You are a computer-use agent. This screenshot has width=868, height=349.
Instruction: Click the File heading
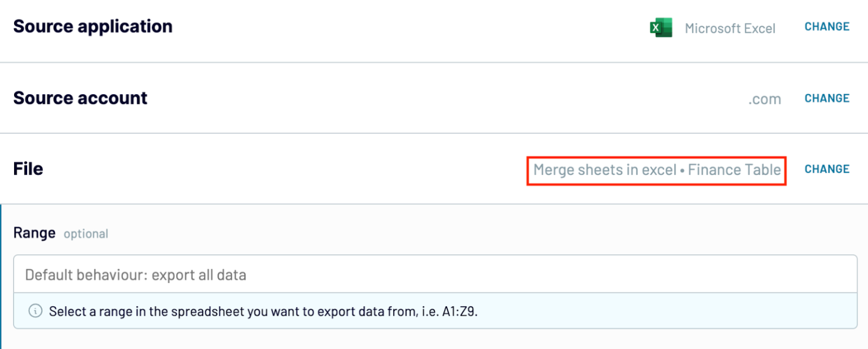tap(28, 169)
